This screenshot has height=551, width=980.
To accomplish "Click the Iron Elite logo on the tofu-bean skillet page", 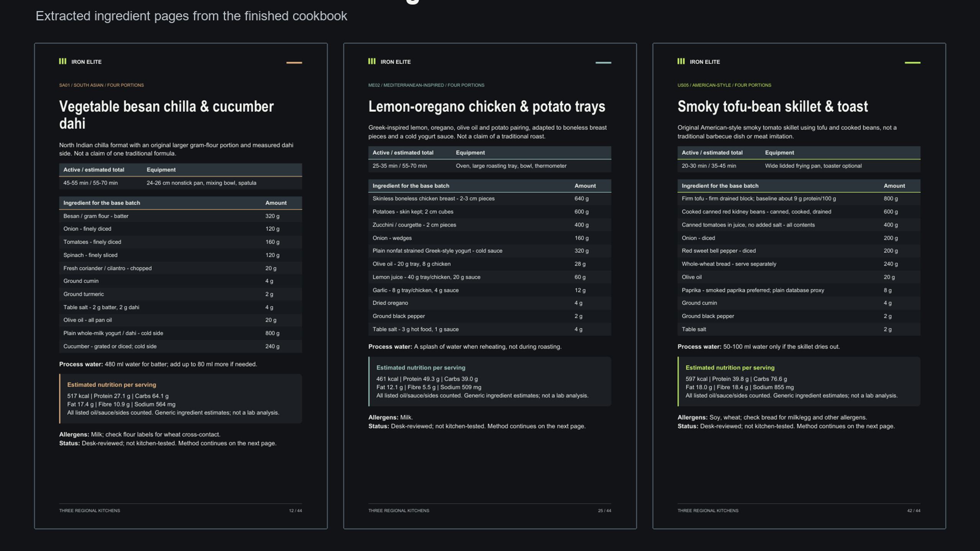I will point(698,62).
